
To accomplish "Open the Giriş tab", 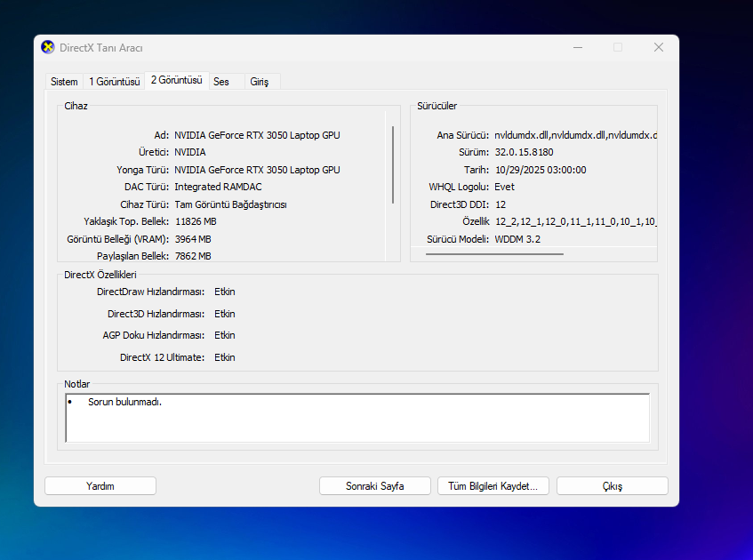I will [259, 82].
